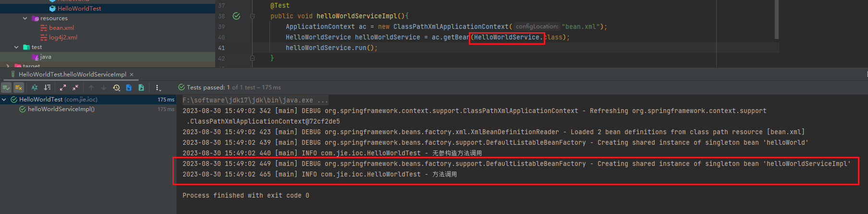This screenshot has width=868, height=214.
Task: Click XmlBeanDefinitionReader log line in console
Action: (493, 132)
